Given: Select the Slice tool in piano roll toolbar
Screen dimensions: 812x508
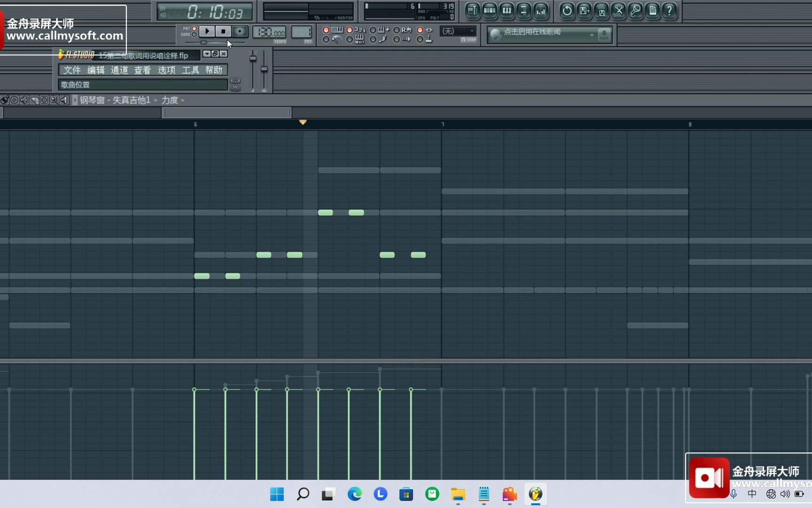Looking at the screenshot, I should [x=34, y=100].
